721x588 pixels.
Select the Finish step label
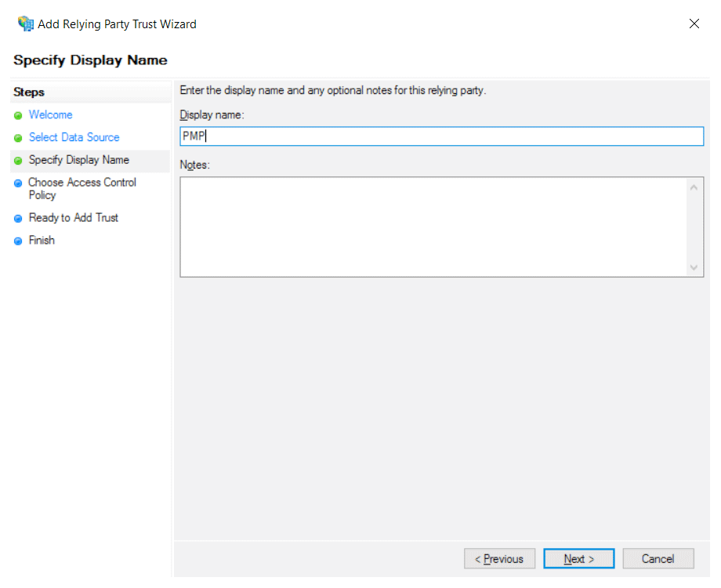[x=42, y=241]
